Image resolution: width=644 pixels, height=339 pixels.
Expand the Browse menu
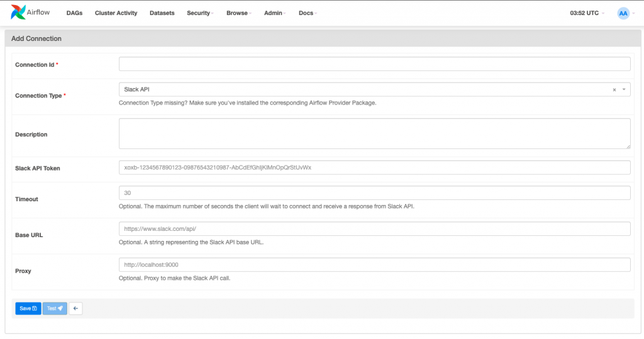coord(238,13)
